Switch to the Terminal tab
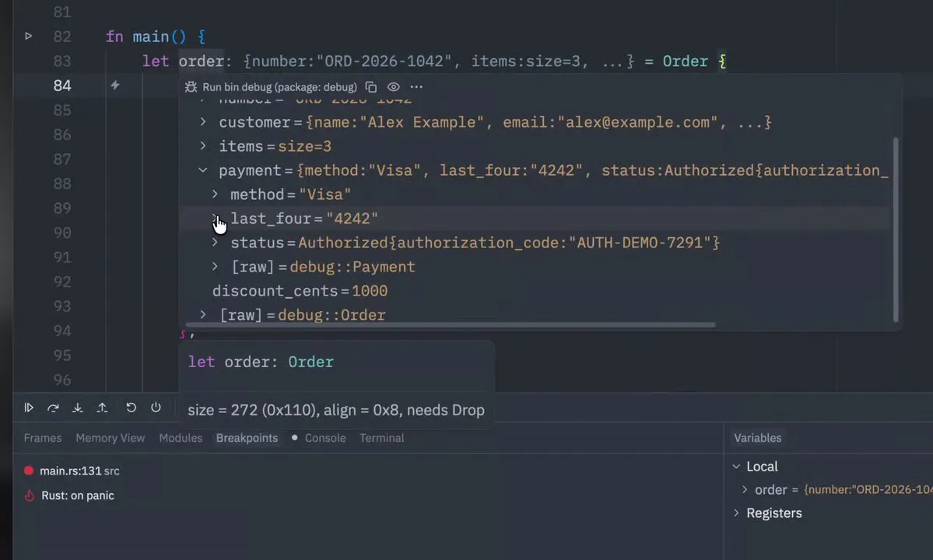The width and height of the screenshot is (933, 560). click(381, 438)
